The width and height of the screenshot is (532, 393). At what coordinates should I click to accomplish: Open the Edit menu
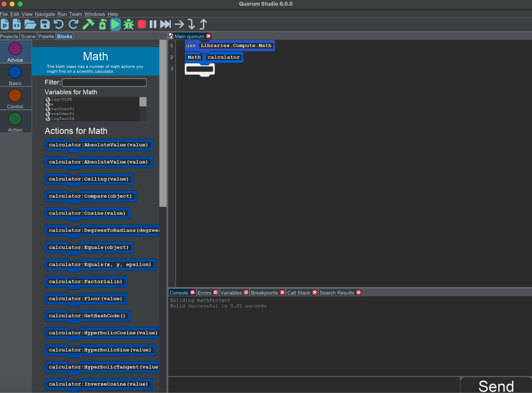click(x=15, y=14)
